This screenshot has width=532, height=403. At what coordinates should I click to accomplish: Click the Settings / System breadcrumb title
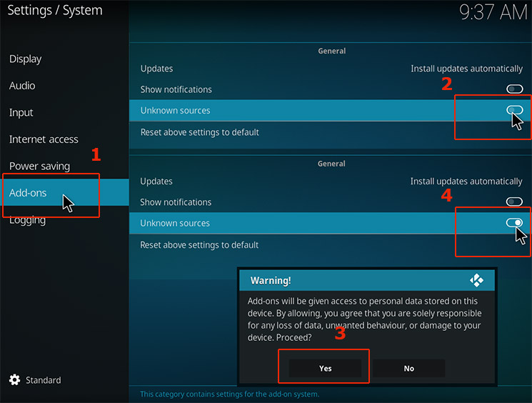click(54, 10)
